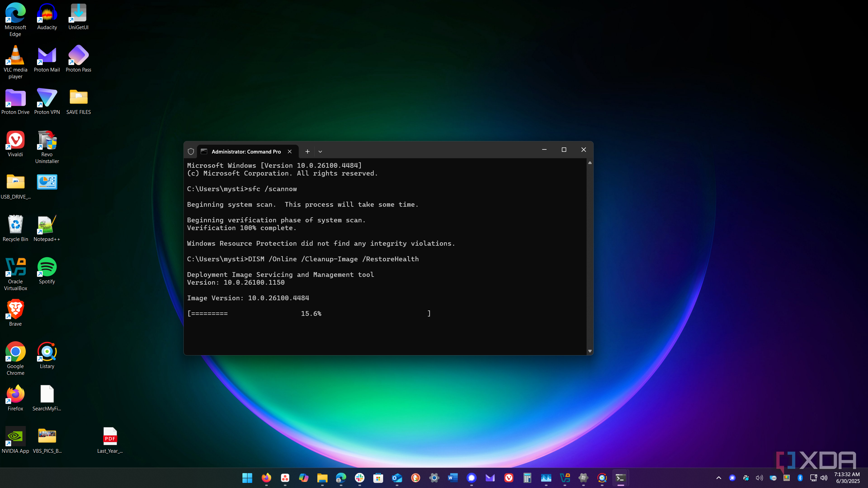
Task: Open Copilot from the taskbar
Action: point(303,478)
